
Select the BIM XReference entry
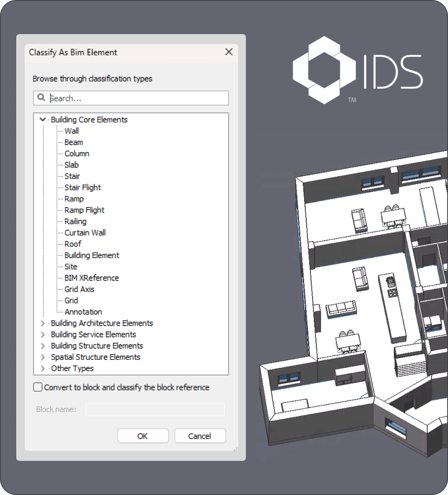91,278
